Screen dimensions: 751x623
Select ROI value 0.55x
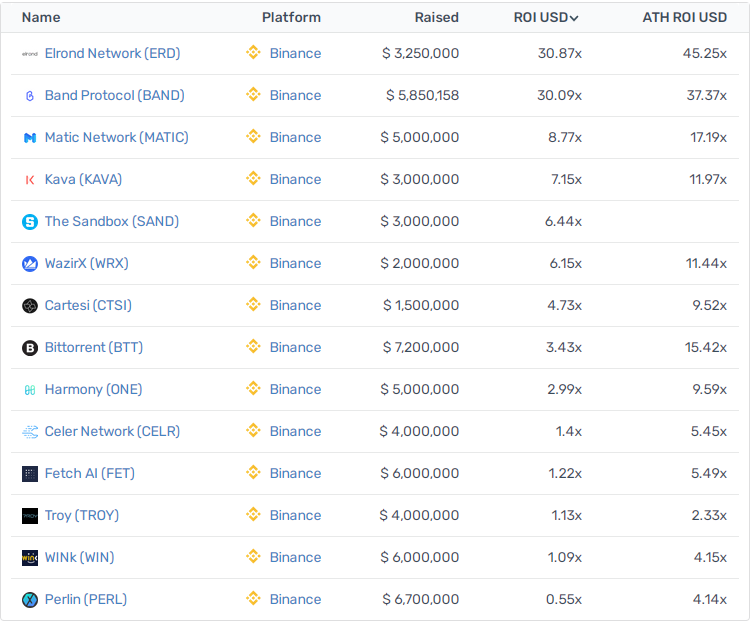pos(564,600)
